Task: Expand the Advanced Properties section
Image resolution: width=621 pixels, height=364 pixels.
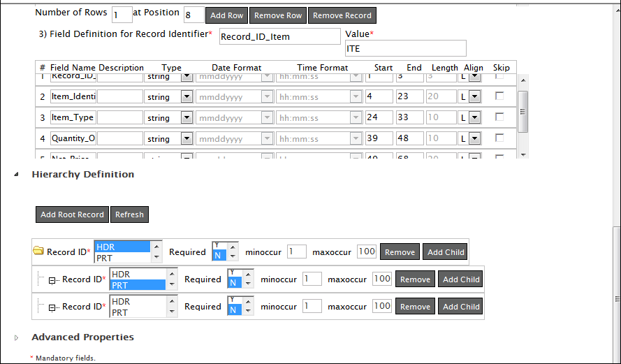Action: [17, 337]
